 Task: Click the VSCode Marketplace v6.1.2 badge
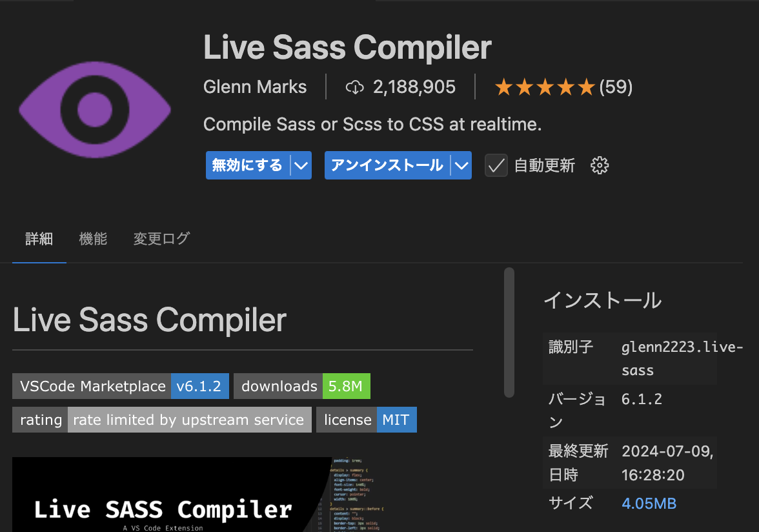pyautogui.click(x=121, y=386)
